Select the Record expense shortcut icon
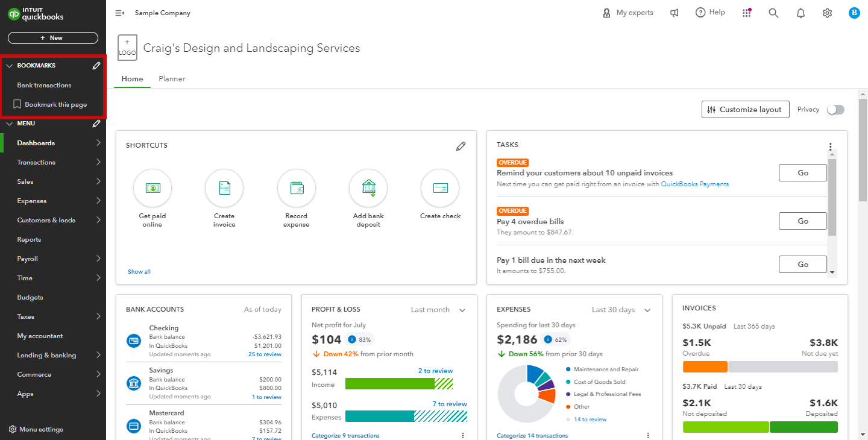The image size is (868, 440). pos(297,188)
